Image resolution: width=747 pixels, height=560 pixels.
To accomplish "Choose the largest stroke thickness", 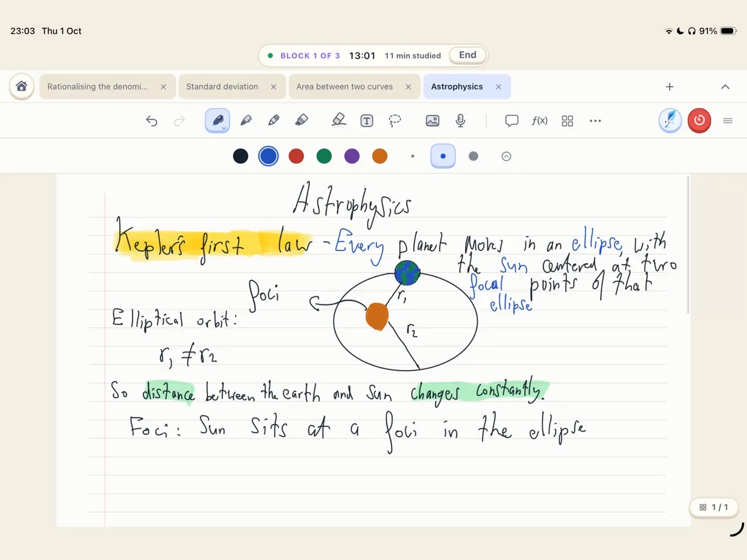I will 473,156.
